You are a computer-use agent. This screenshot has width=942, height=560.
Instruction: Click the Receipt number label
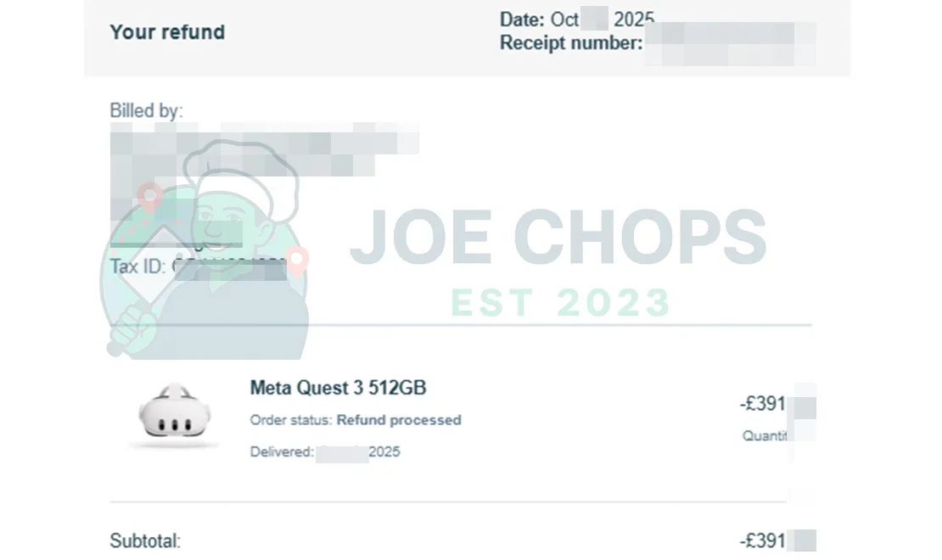571,42
